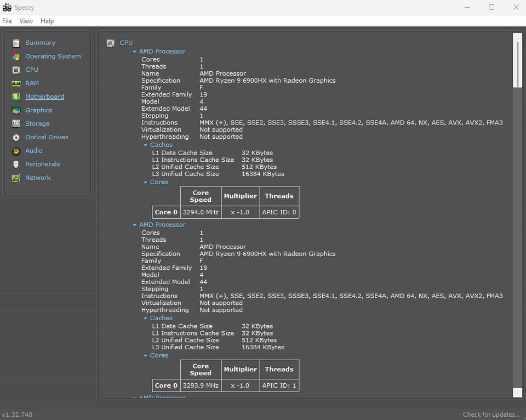
Task: Click first processor's Instructions value row
Action: (x=351, y=122)
